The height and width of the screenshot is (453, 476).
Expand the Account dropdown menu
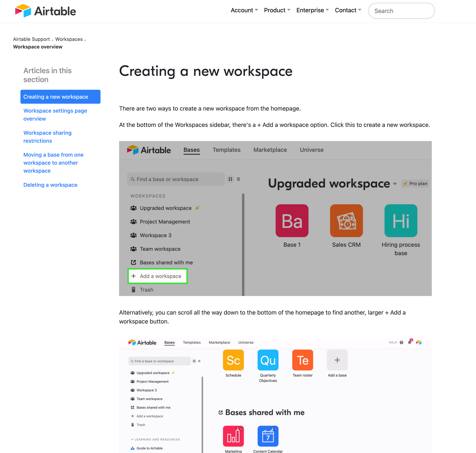click(244, 11)
